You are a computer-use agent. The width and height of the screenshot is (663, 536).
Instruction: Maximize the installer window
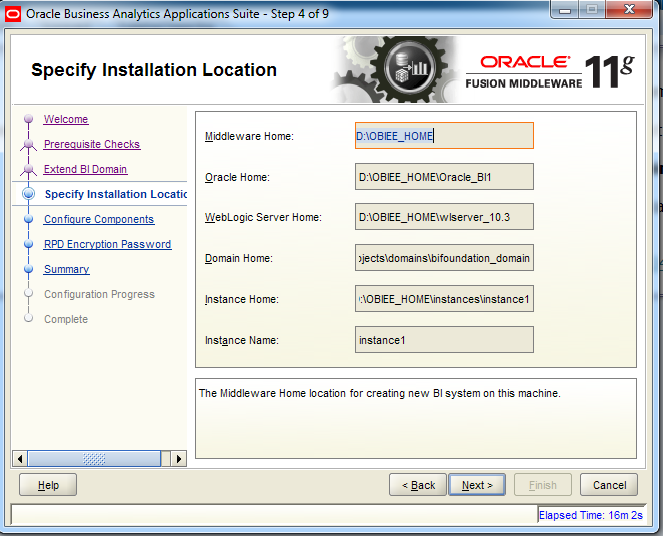592,9
